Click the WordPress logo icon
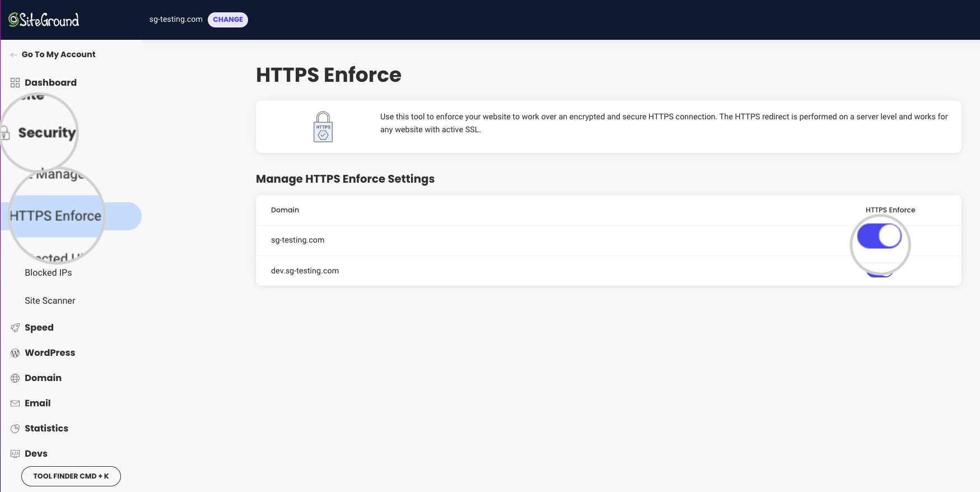The height and width of the screenshot is (492, 980). (15, 353)
